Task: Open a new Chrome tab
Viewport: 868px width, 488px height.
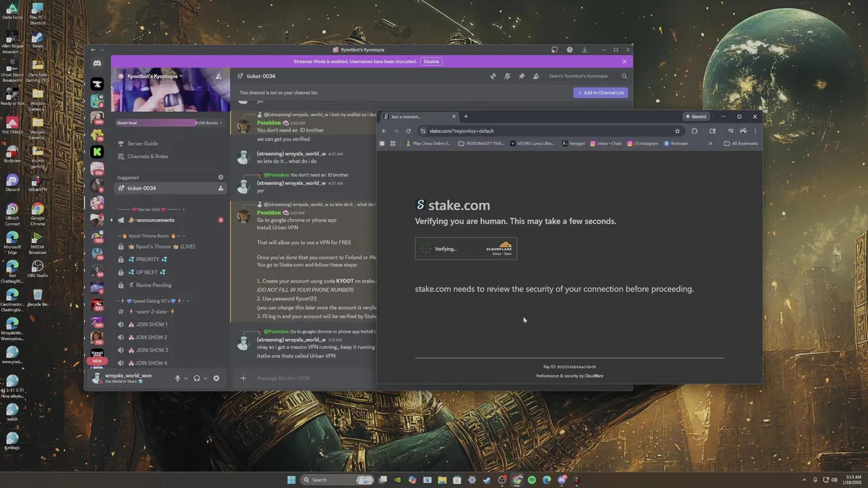Action: [x=466, y=117]
